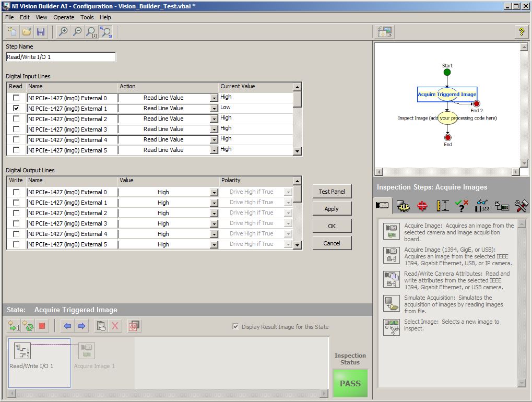This screenshot has height=402, width=532.
Task: Click the Acquire Image step icon
Action: [391, 231]
